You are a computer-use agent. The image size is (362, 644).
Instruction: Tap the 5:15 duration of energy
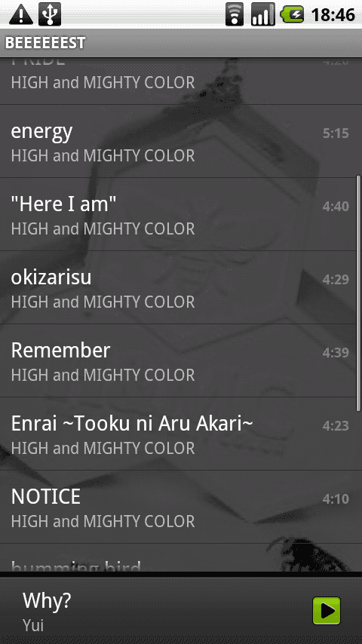pos(336,133)
